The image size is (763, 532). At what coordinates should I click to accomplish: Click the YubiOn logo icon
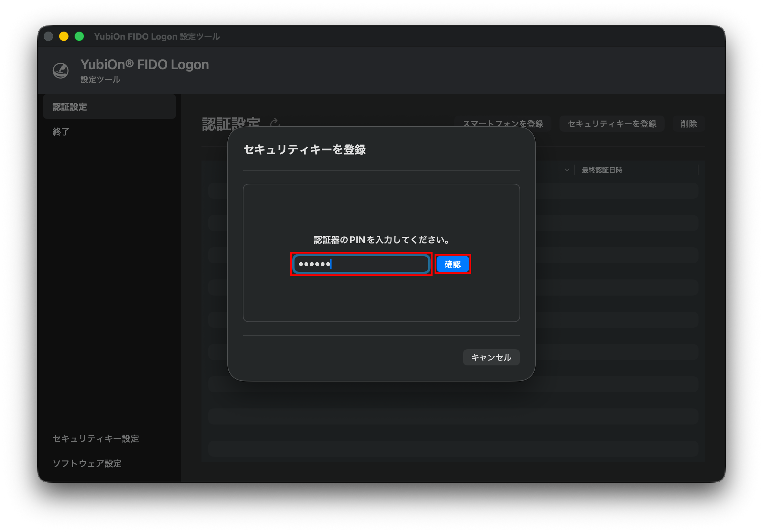(61, 71)
